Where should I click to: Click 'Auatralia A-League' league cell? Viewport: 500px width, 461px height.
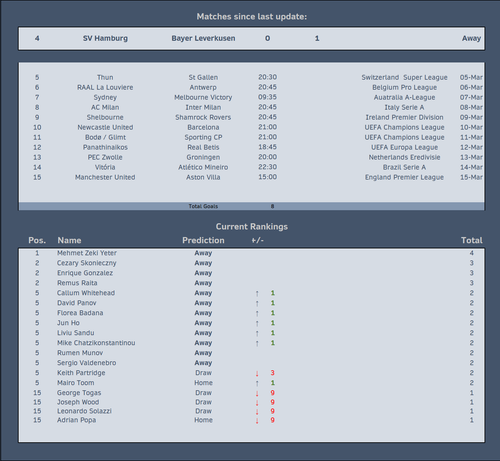404,97
